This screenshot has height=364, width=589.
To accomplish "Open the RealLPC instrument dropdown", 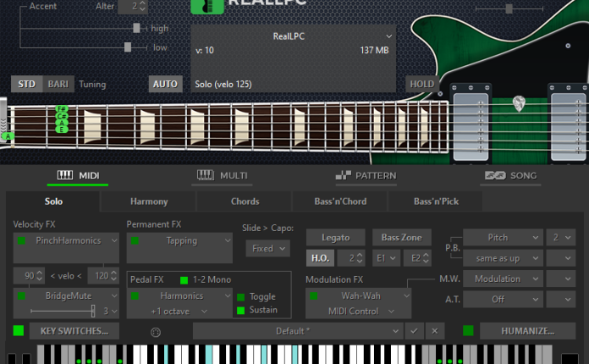I will point(293,36).
